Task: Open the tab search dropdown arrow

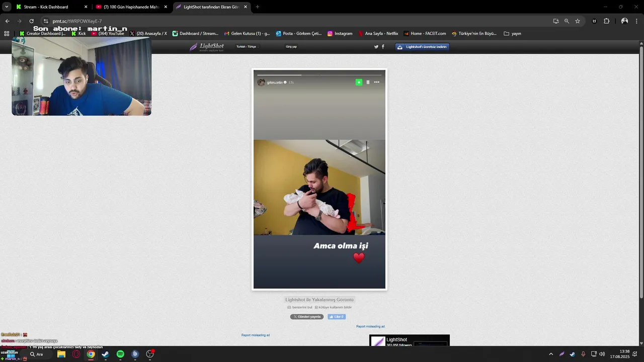Action: point(7,7)
